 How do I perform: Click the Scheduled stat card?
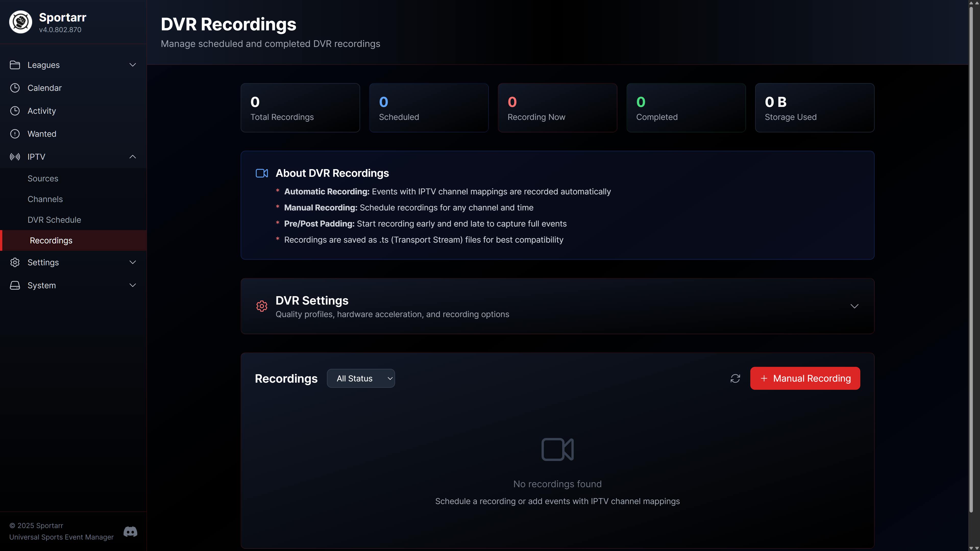click(x=429, y=108)
